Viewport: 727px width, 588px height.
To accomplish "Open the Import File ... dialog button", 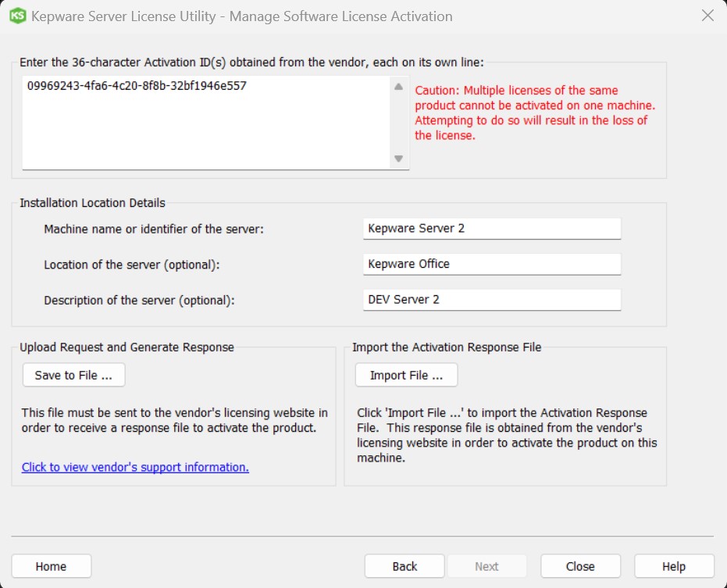I will click(x=406, y=376).
